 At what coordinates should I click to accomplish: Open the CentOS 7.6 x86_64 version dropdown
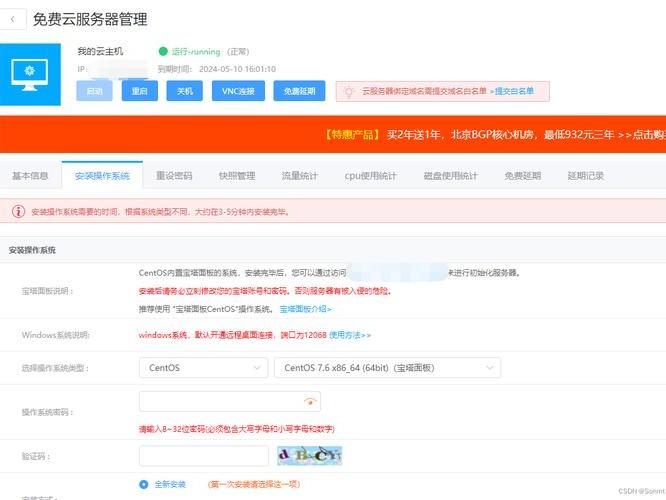(387, 368)
